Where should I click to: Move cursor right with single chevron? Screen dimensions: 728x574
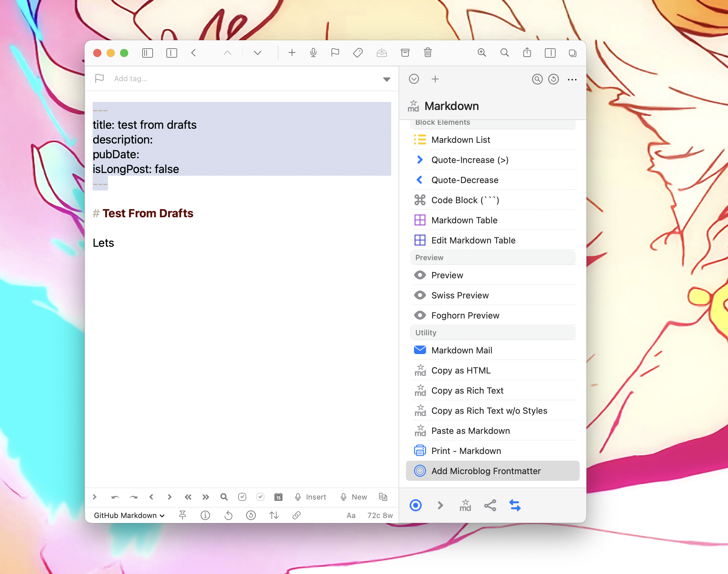[169, 497]
